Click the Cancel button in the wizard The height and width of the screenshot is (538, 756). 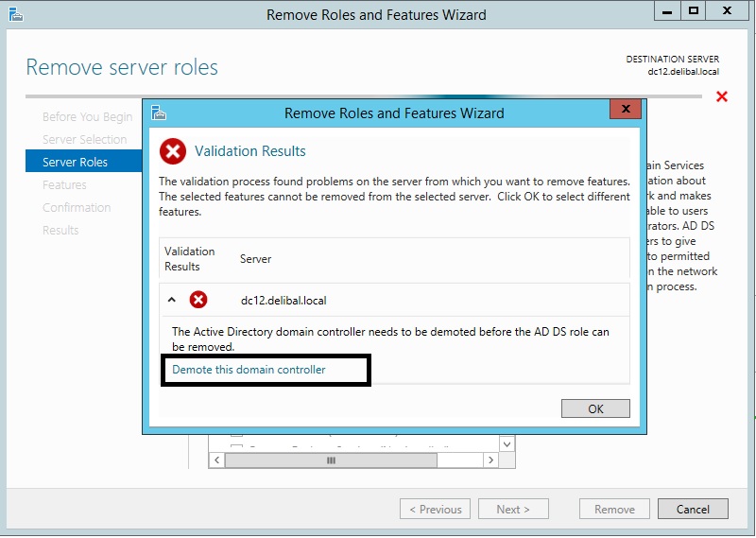pos(693,509)
